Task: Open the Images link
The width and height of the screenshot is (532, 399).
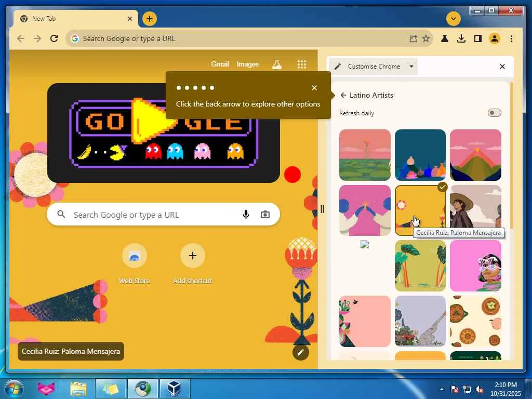Action: 248,64
